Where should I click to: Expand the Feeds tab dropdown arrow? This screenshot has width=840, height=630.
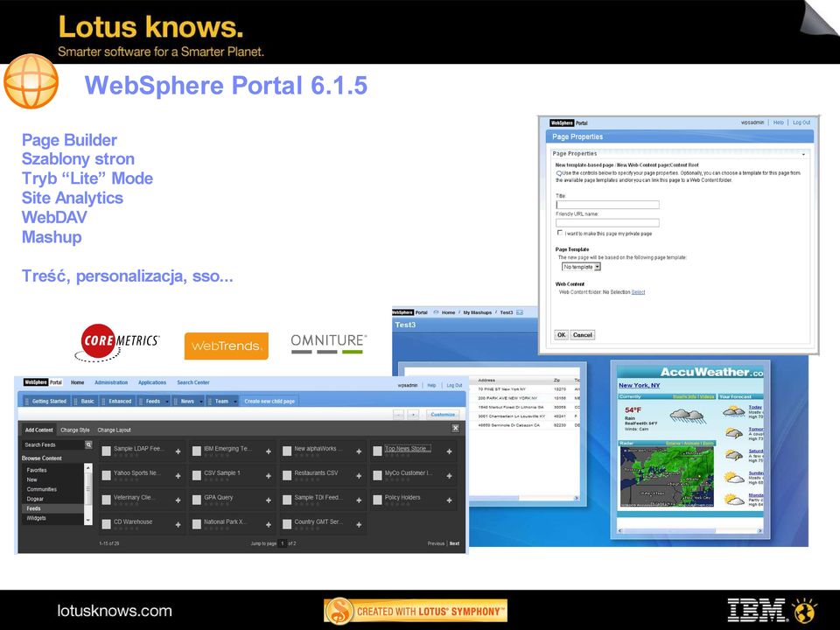coord(167,402)
